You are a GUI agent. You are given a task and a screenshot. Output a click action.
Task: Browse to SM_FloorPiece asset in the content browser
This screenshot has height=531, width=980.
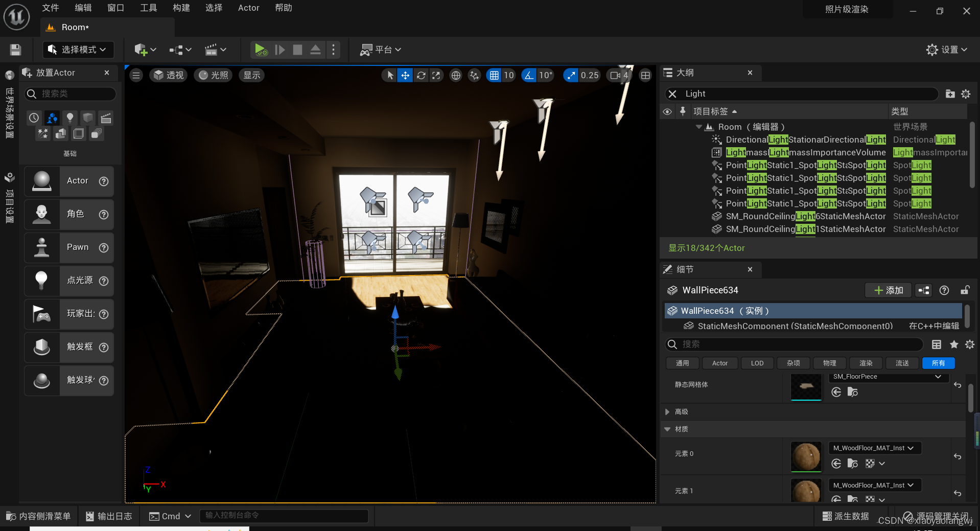pyautogui.click(x=852, y=392)
